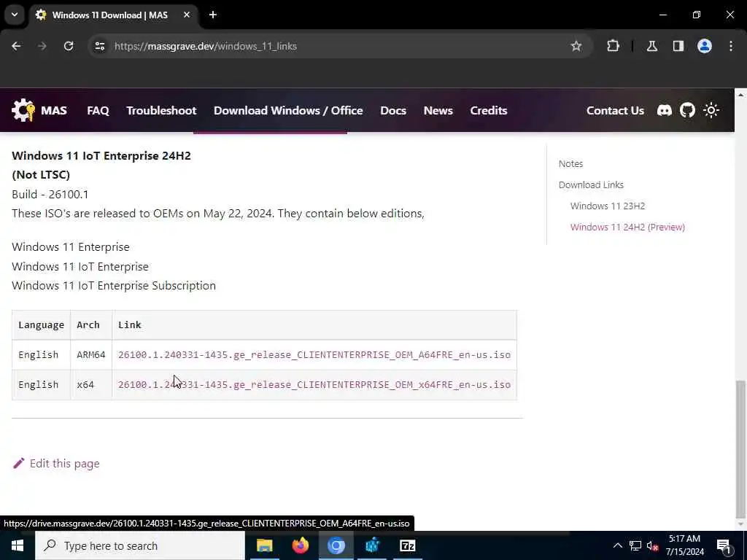Download the x64FRE en-us ISO
Viewport: 747px width, 560px height.
[314, 385]
